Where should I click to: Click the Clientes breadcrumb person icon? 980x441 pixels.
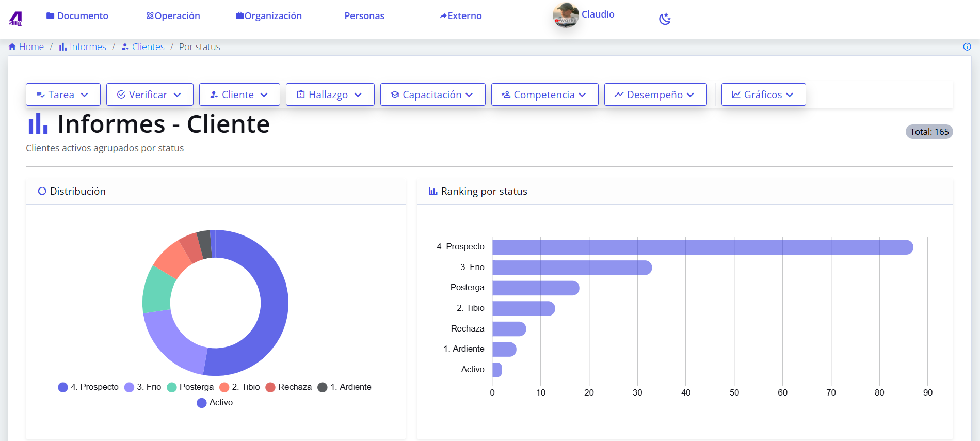[x=125, y=46]
